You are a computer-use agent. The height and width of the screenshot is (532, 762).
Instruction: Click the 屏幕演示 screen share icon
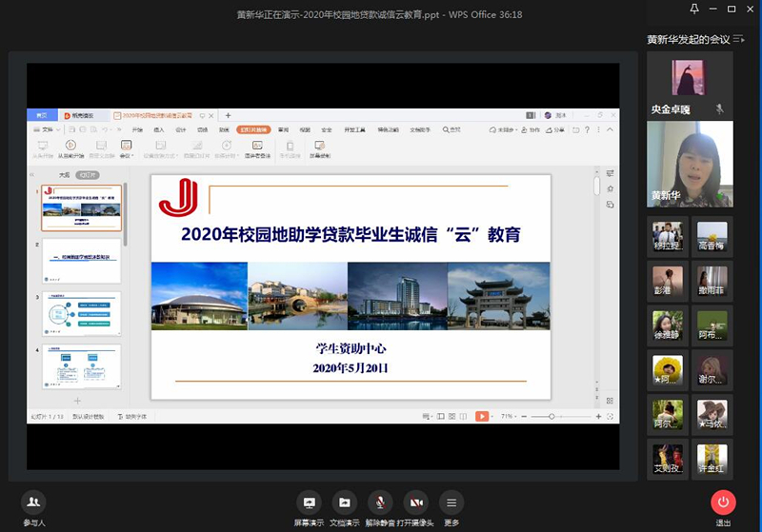pyautogui.click(x=309, y=502)
